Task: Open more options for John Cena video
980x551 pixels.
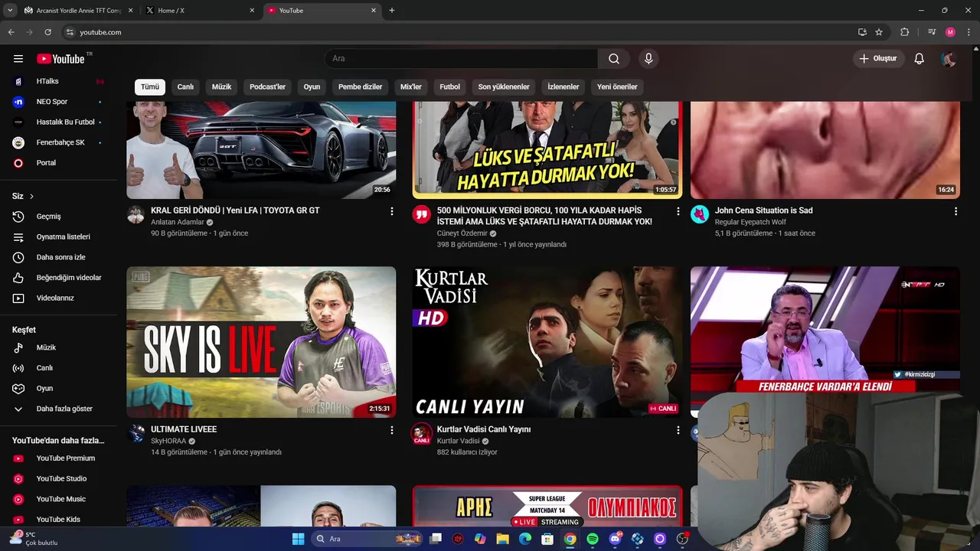Action: point(955,211)
